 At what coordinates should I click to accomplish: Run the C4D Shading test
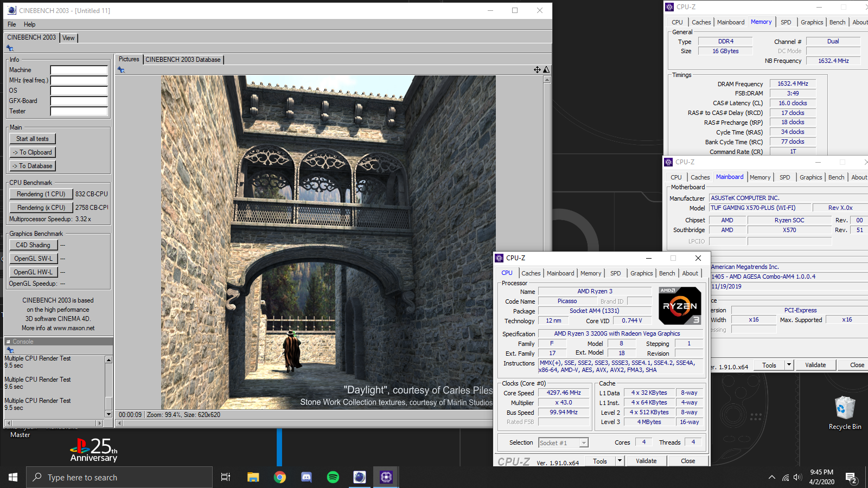33,245
